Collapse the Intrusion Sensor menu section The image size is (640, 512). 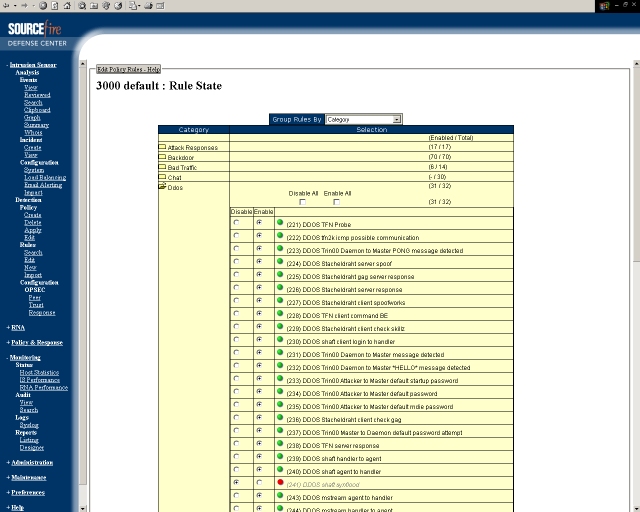click(31, 65)
